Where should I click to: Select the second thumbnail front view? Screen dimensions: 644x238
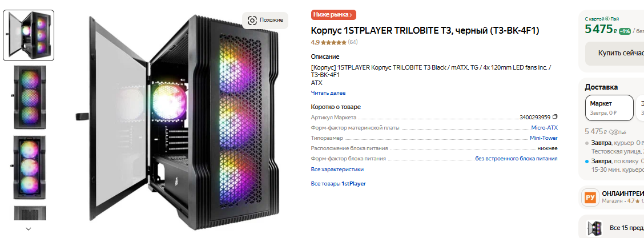point(29,96)
